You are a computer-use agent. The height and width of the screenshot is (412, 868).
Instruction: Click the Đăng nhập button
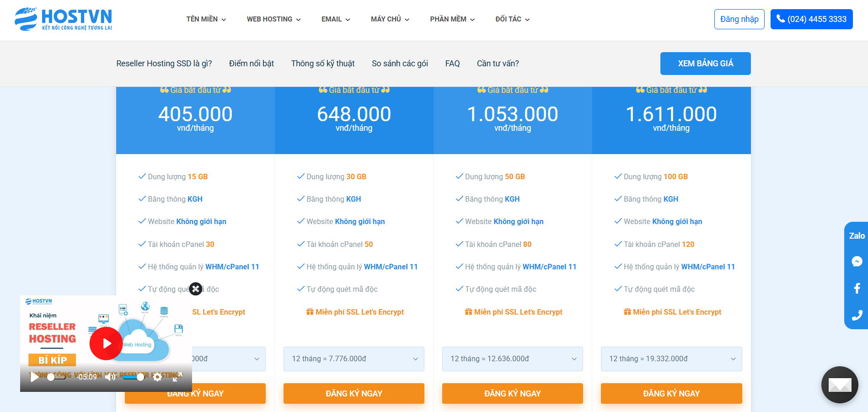click(739, 19)
